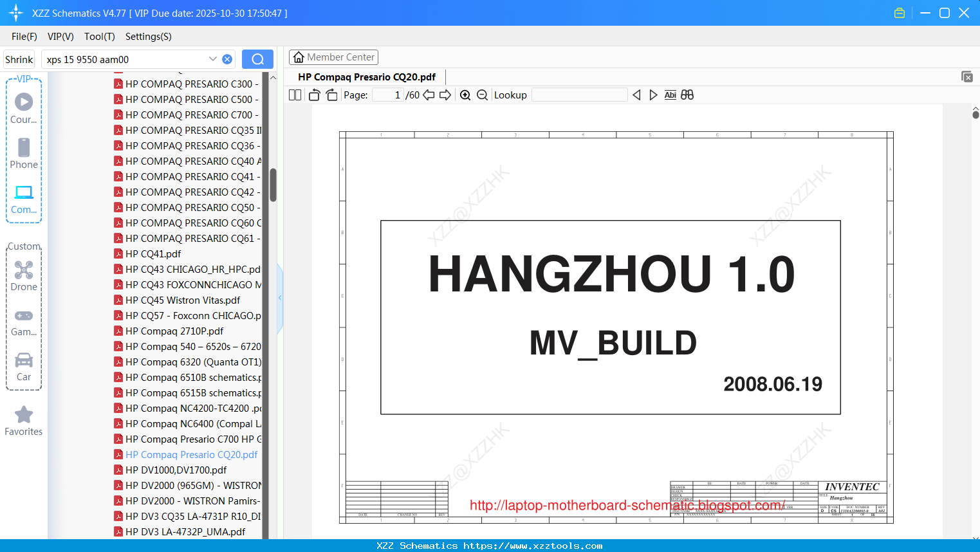Toggle the two-page split view icon
This screenshot has height=552, width=980.
(x=295, y=95)
